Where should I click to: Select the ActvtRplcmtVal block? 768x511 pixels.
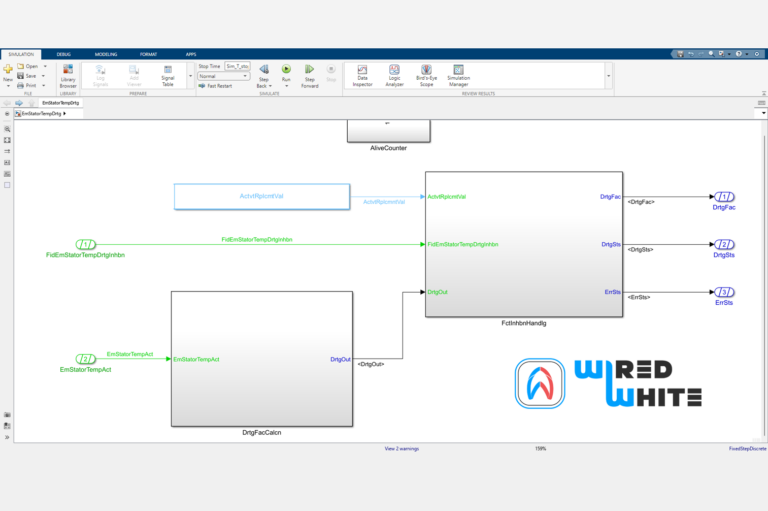coord(262,196)
